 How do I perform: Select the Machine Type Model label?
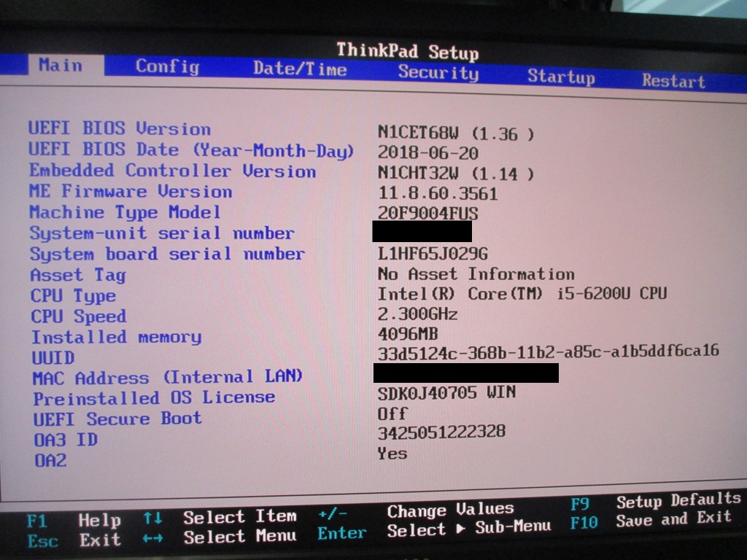[x=125, y=213]
